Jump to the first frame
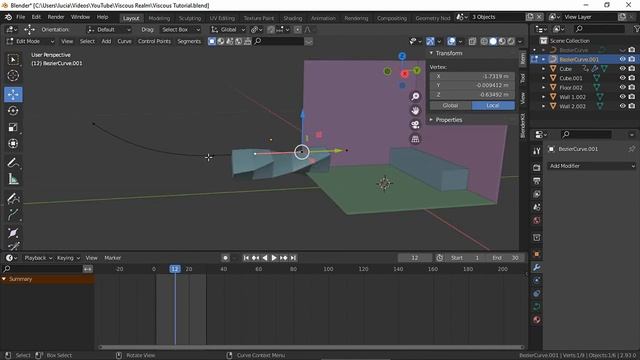 click(246, 258)
